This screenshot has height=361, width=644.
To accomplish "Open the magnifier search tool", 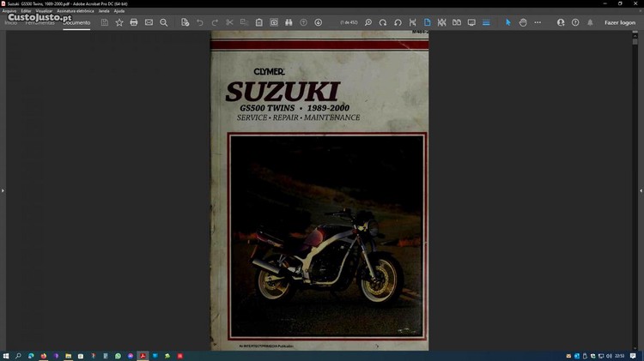I will coord(164,22).
